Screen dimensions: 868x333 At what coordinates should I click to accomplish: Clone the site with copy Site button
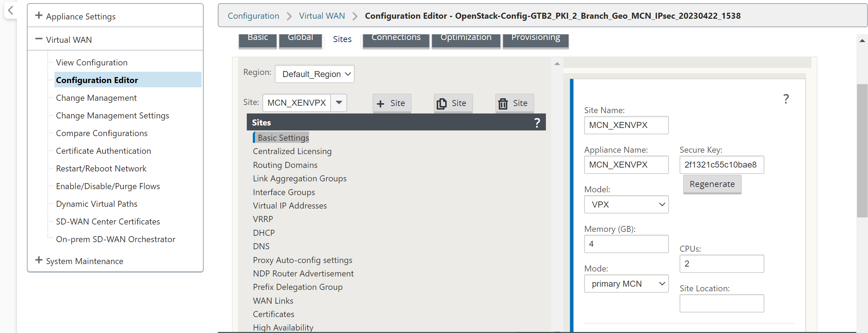(x=453, y=103)
